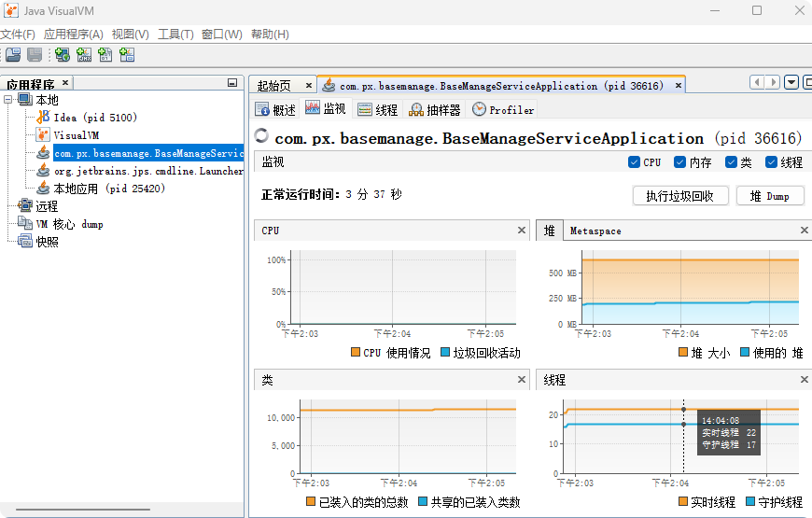The image size is (812, 518).
Task: Uncheck the 类 checkbox
Action: (731, 162)
